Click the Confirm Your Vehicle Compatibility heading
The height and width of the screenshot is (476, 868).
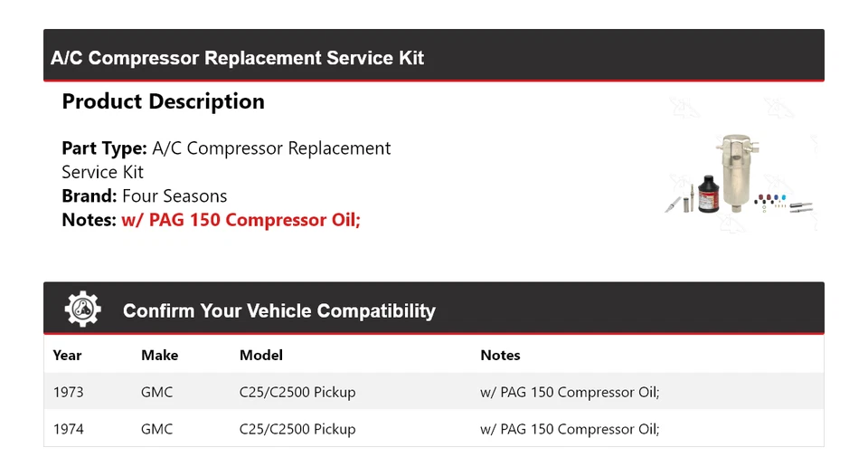[278, 310]
